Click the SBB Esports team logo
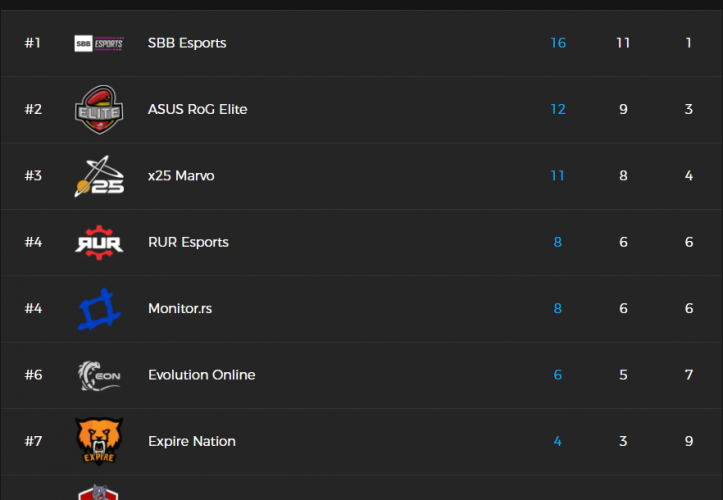723x500 pixels. (x=99, y=43)
